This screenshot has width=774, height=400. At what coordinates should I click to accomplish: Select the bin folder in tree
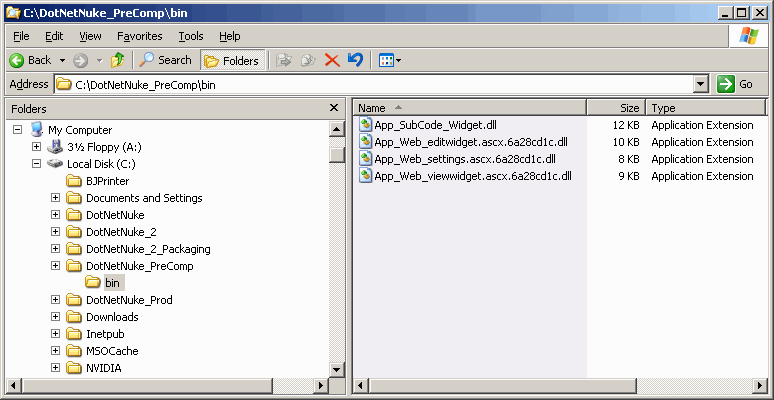click(112, 283)
